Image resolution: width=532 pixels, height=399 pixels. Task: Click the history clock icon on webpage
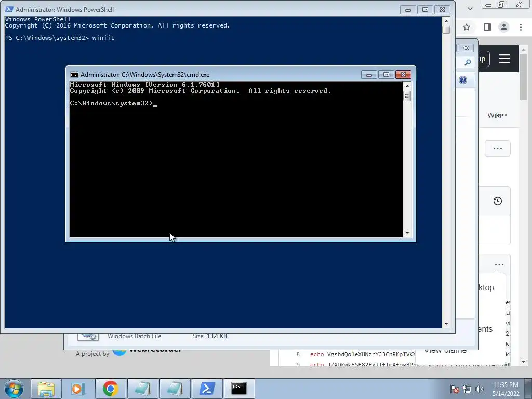tap(497, 201)
